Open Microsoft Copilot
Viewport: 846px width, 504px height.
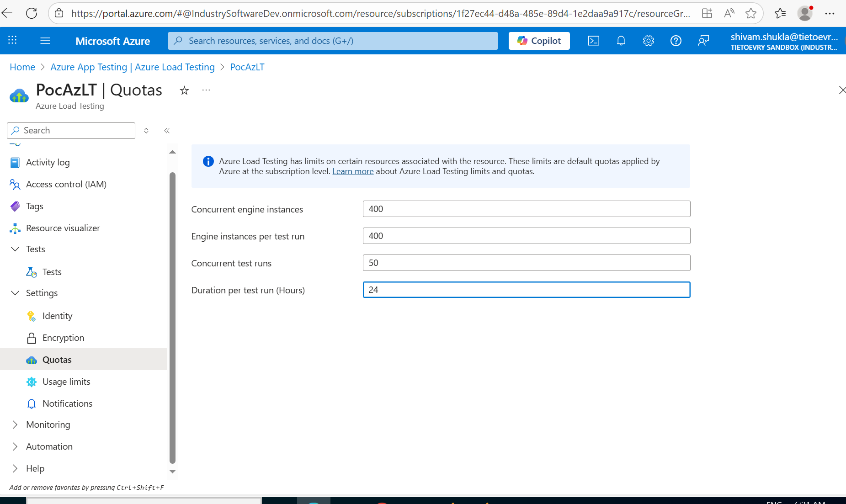click(x=539, y=41)
